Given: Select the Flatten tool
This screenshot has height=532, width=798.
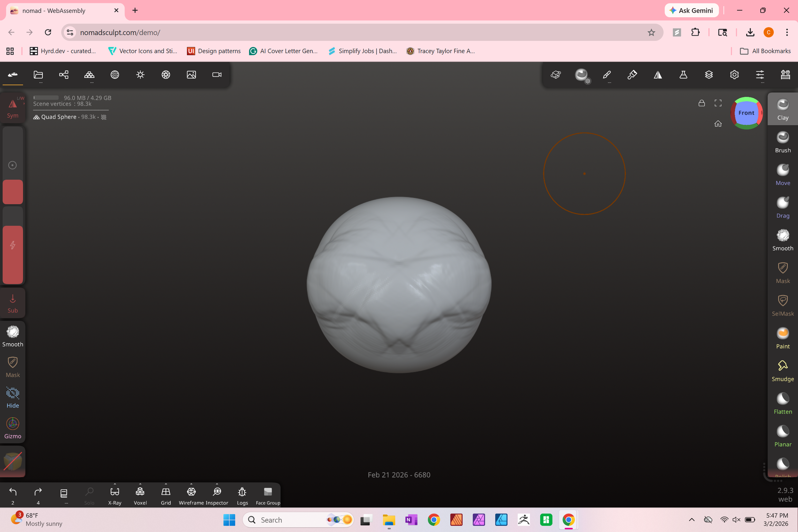Looking at the screenshot, I should 782,403.
